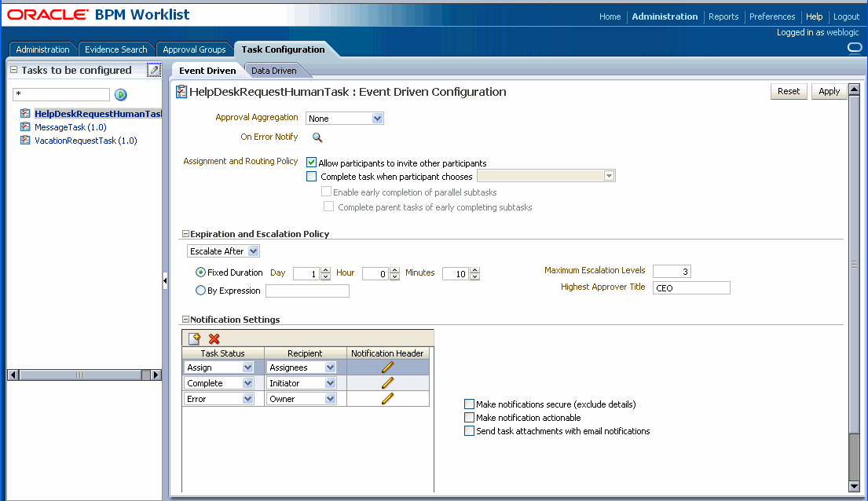Select the By Expression radio button

(201, 290)
